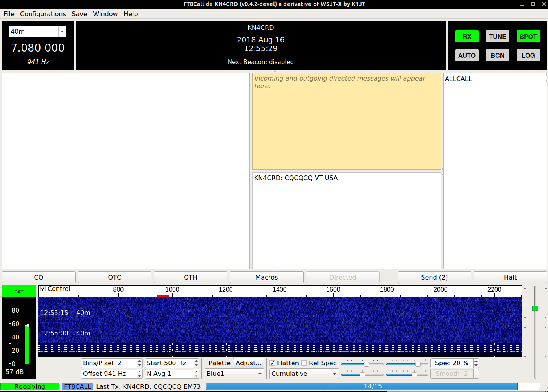Decrease the N Avg value

click(x=196, y=376)
